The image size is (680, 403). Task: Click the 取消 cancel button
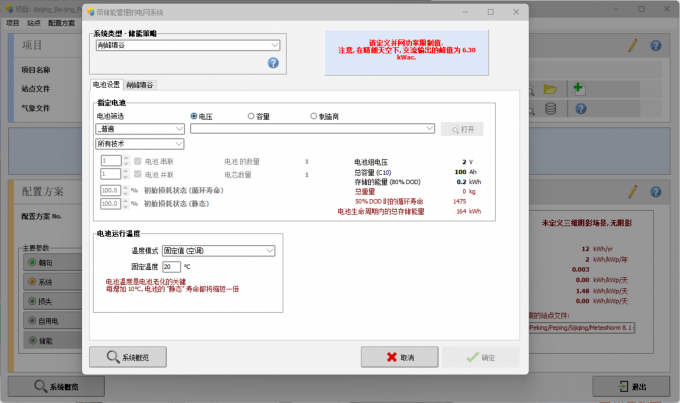tap(399, 357)
